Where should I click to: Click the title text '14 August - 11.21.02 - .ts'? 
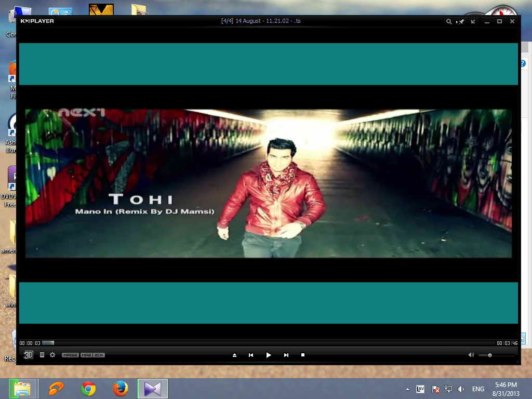point(268,21)
